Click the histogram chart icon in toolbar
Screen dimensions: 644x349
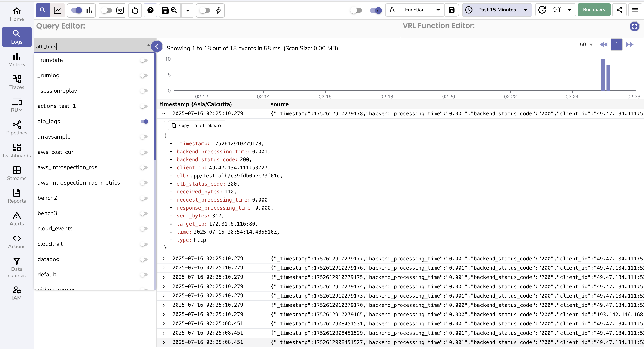point(89,10)
